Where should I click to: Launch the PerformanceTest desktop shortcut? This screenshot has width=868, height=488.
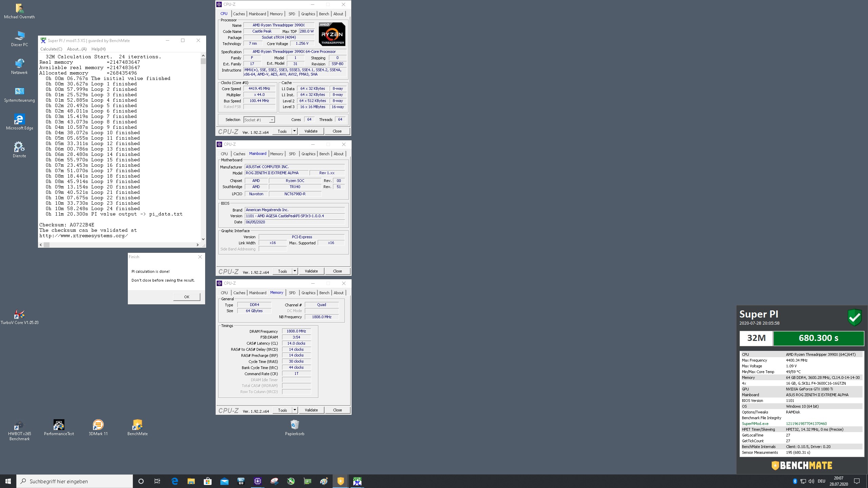[59, 428]
